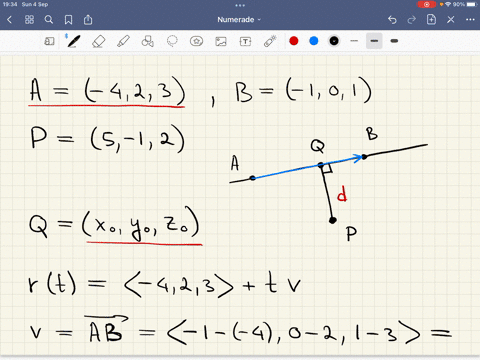
Task: Select the thickest stroke width
Action: click(x=394, y=41)
